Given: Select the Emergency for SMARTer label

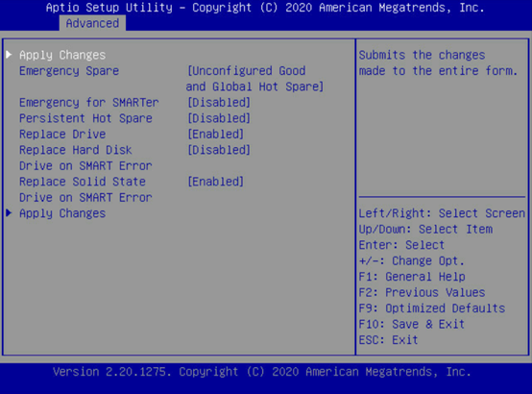Looking at the screenshot, I should (89, 103).
